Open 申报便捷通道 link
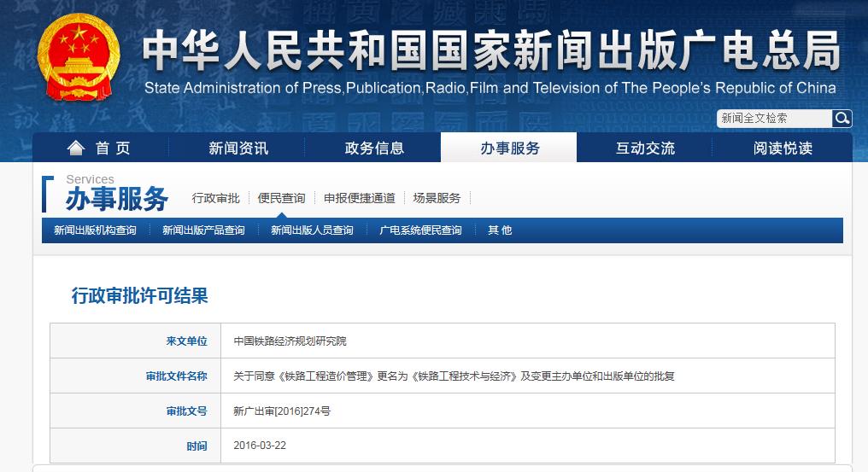 coord(360,198)
